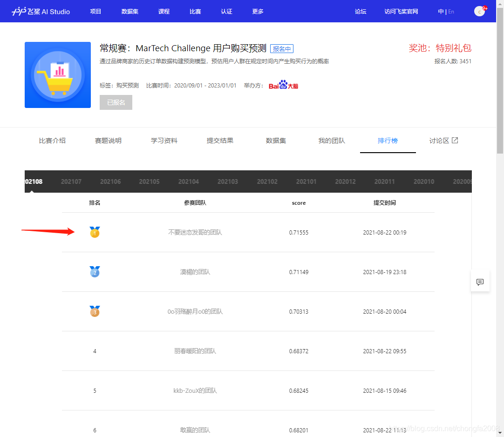The width and height of the screenshot is (504, 437).
Task: Select the 202010 leaderboard period
Action: (424, 182)
